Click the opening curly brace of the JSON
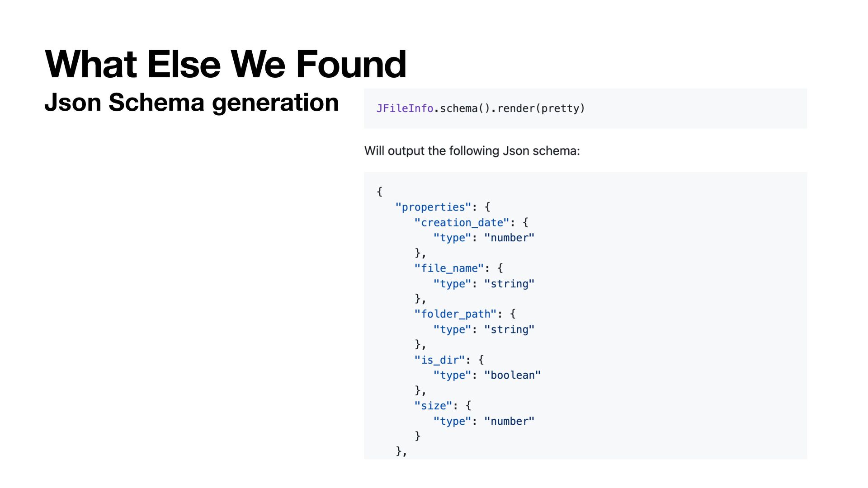 pos(379,192)
